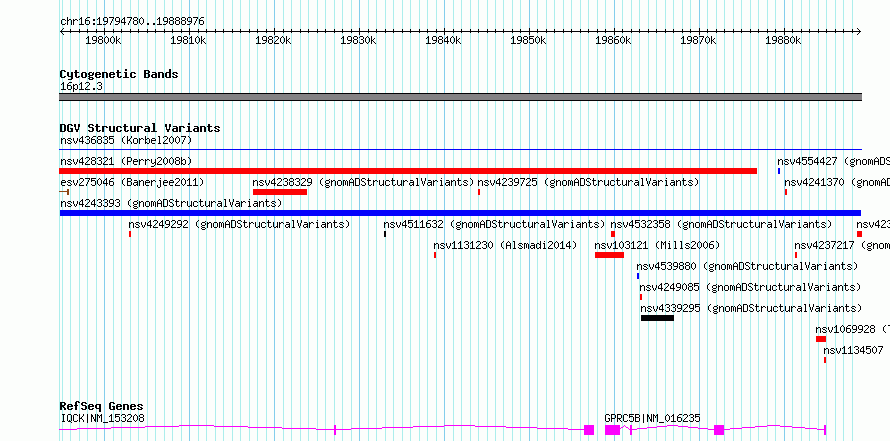Click the Cytogenetic Bands track title
890x441 pixels.
(119, 74)
